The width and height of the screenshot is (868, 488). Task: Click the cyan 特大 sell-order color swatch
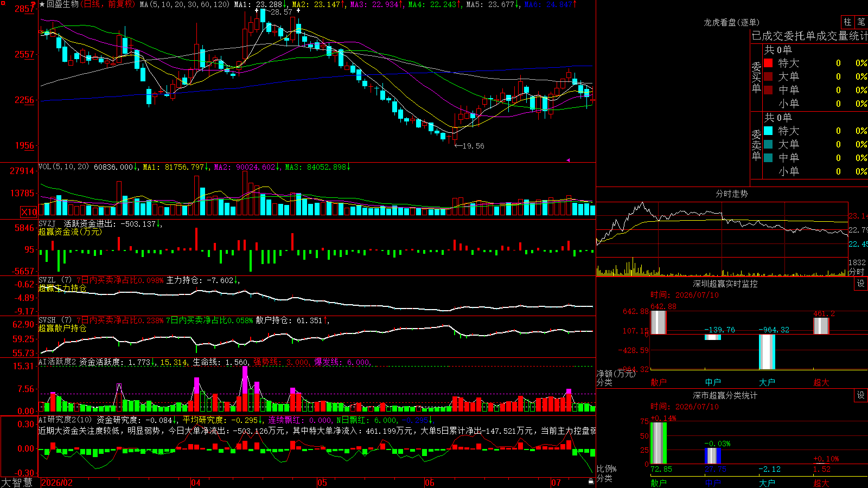point(768,131)
